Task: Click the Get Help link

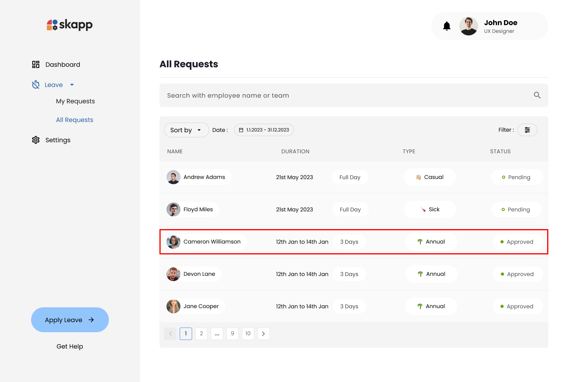Action: (70, 346)
